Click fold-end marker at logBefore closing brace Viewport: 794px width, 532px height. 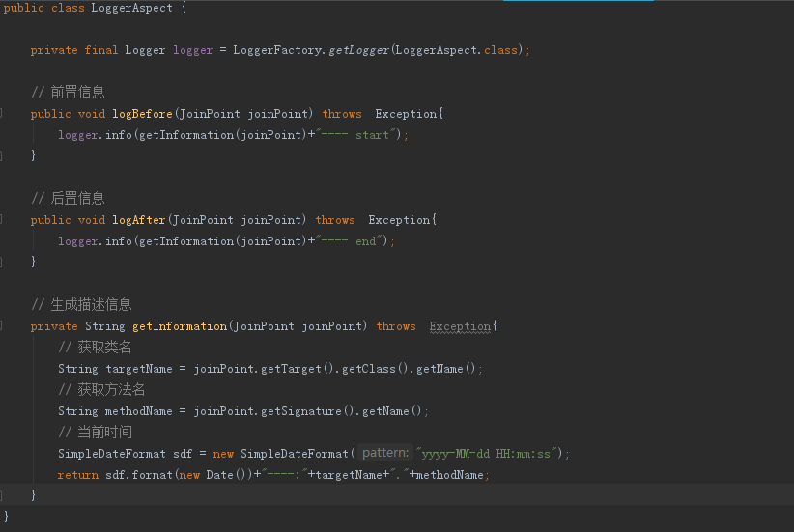pos(3,155)
